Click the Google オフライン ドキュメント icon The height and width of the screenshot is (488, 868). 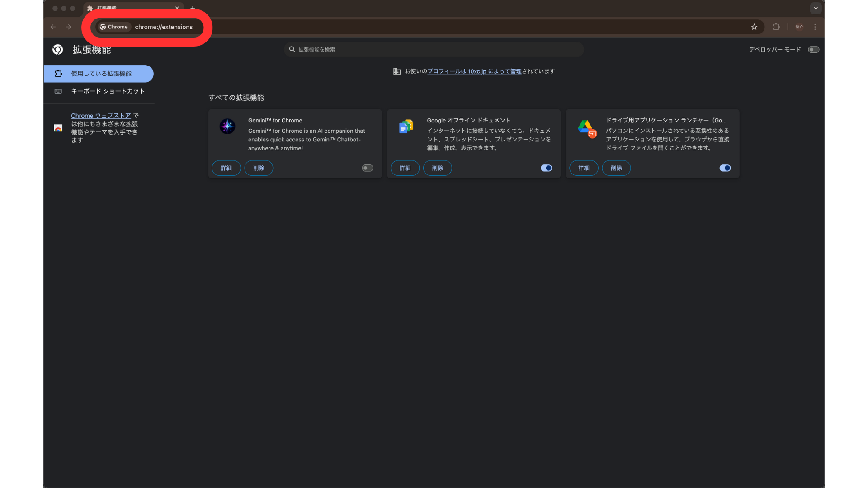[406, 127]
